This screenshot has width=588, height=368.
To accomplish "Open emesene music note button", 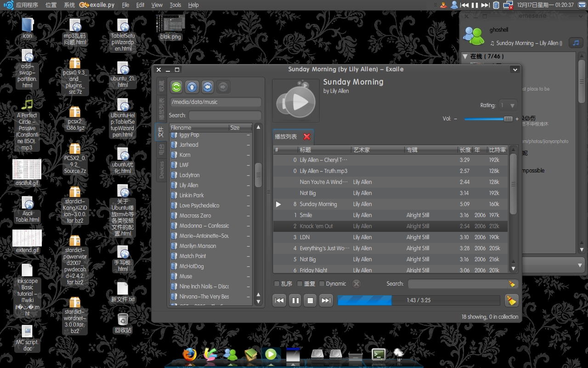I will pyautogui.click(x=576, y=43).
